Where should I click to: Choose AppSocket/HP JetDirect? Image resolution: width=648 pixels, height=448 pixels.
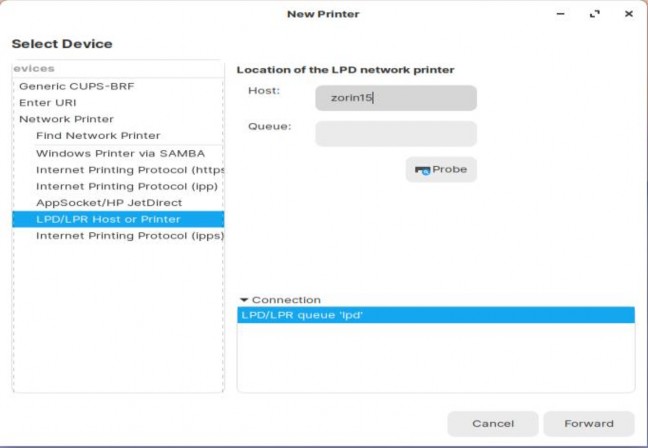(x=109, y=202)
